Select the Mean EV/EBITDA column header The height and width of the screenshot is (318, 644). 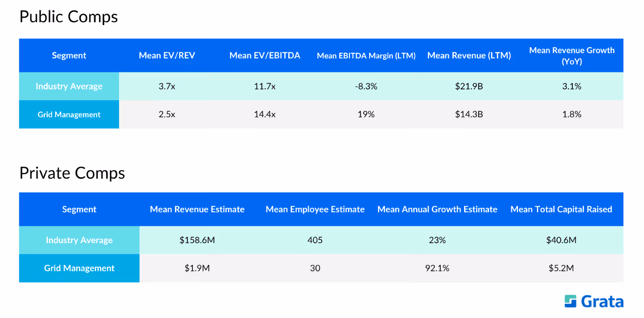pyautogui.click(x=265, y=56)
